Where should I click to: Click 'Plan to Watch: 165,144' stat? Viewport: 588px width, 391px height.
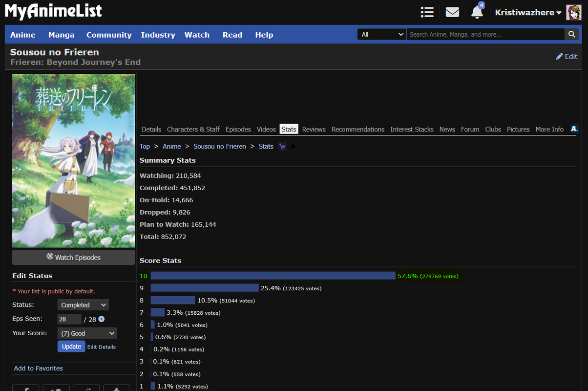[x=178, y=225]
